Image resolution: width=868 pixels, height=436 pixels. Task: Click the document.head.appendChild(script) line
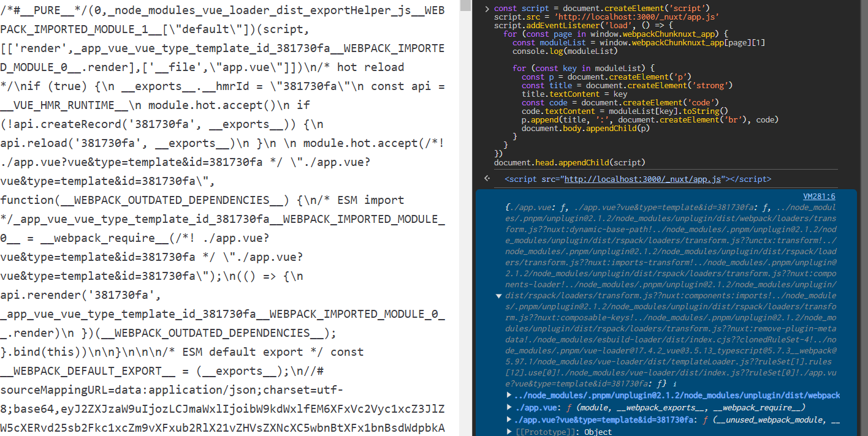click(x=569, y=163)
